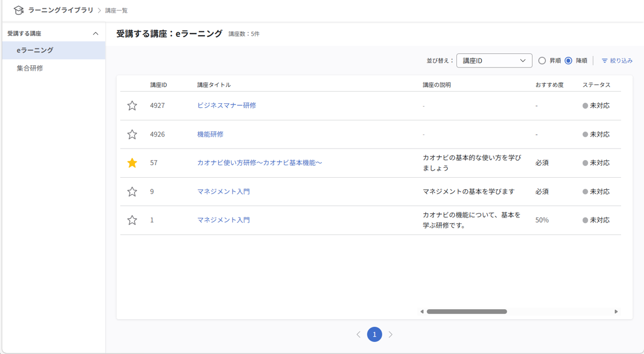Click the 講座の説明 column header
This screenshot has height=354, width=644.
pos(437,85)
